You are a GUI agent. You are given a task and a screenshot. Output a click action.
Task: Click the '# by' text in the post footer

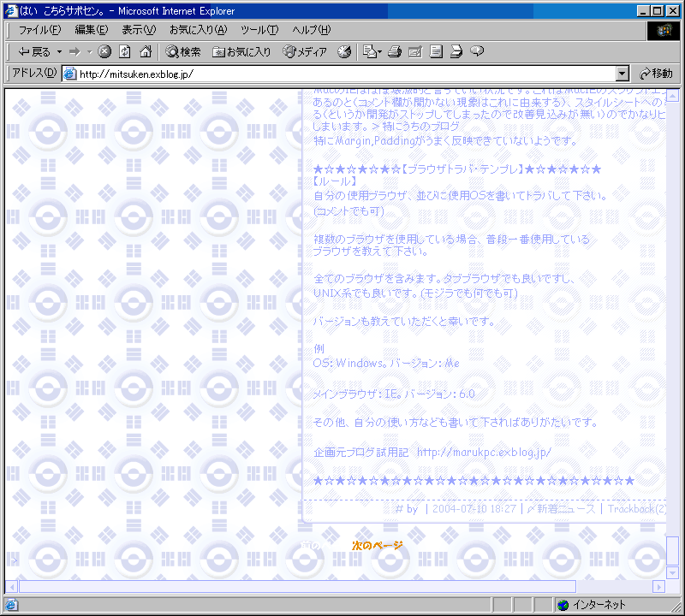tap(407, 509)
